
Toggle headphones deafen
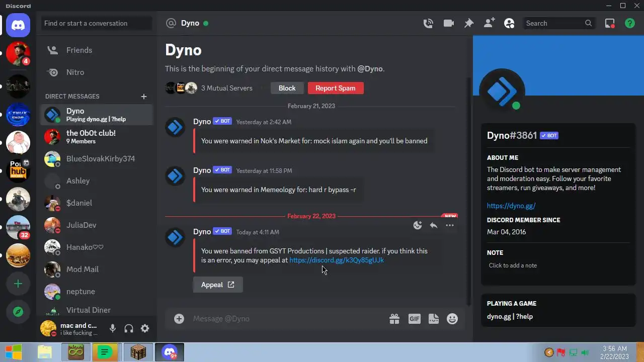(x=129, y=328)
